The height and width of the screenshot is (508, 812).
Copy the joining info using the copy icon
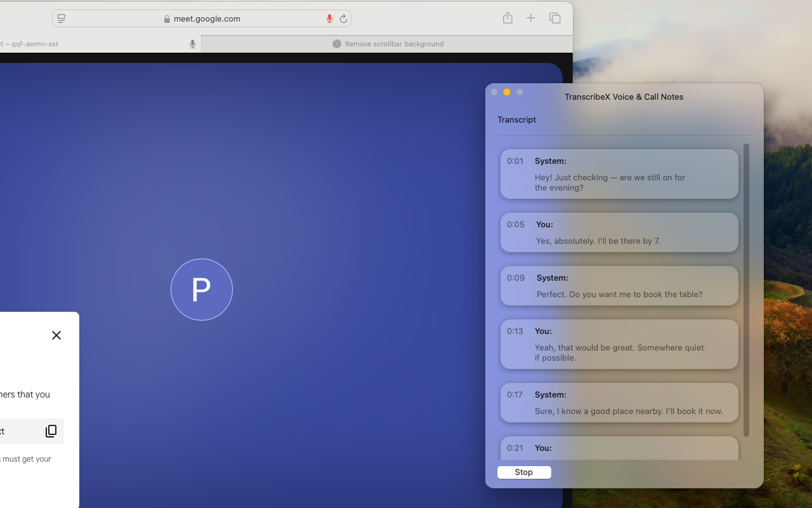(x=50, y=431)
